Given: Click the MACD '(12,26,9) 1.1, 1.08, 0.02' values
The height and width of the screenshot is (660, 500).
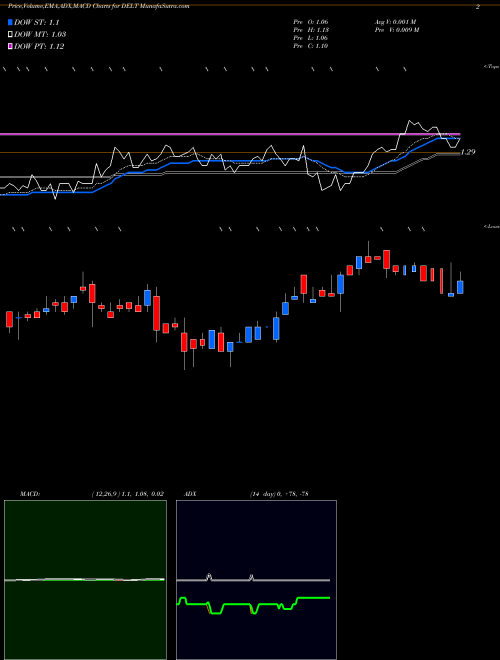Looking at the screenshot, I should pyautogui.click(x=128, y=494).
